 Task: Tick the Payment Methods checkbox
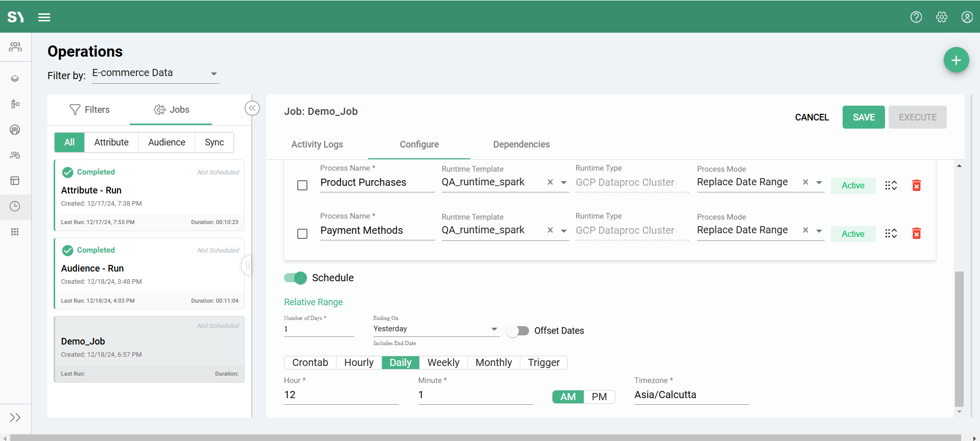coord(302,234)
